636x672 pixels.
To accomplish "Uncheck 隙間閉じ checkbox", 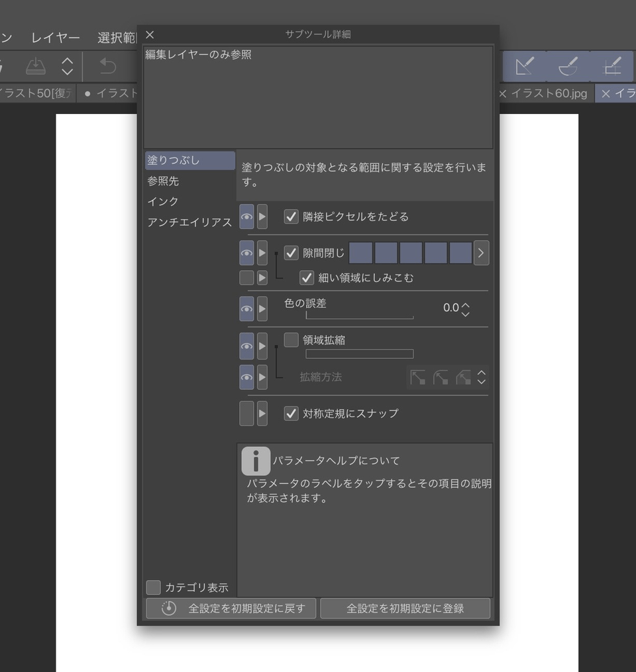I will (291, 253).
